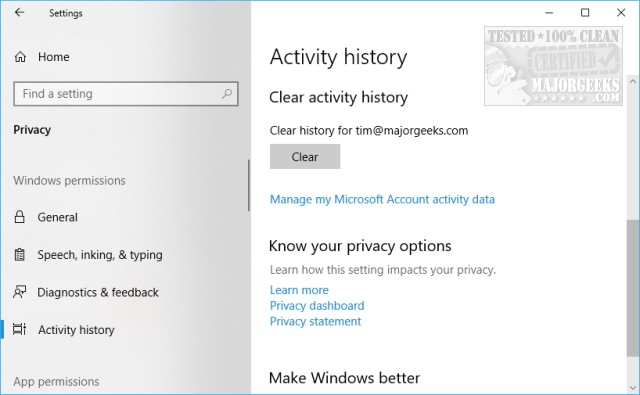This screenshot has height=395, width=640.
Task: Click the General lock icon
Action: [19, 217]
